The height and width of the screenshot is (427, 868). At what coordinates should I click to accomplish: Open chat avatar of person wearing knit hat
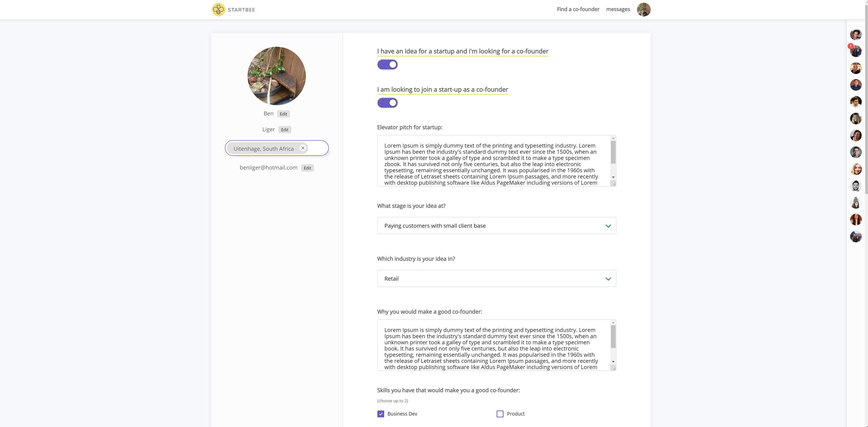point(856,203)
